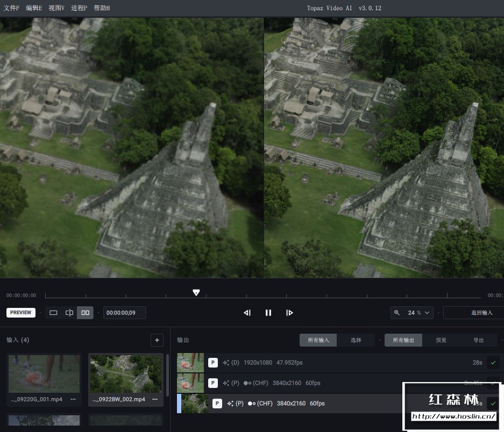Toggle the 所有输入 input filter
The image size is (504, 432).
pyautogui.click(x=318, y=340)
